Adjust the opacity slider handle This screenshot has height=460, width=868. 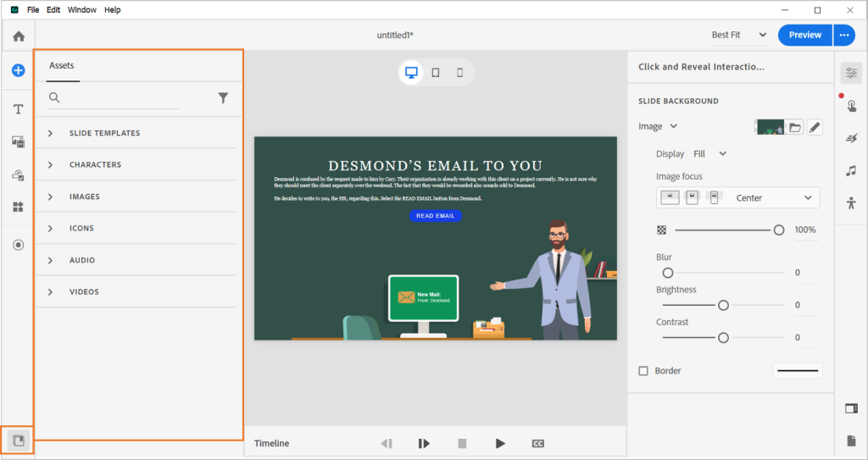click(779, 230)
